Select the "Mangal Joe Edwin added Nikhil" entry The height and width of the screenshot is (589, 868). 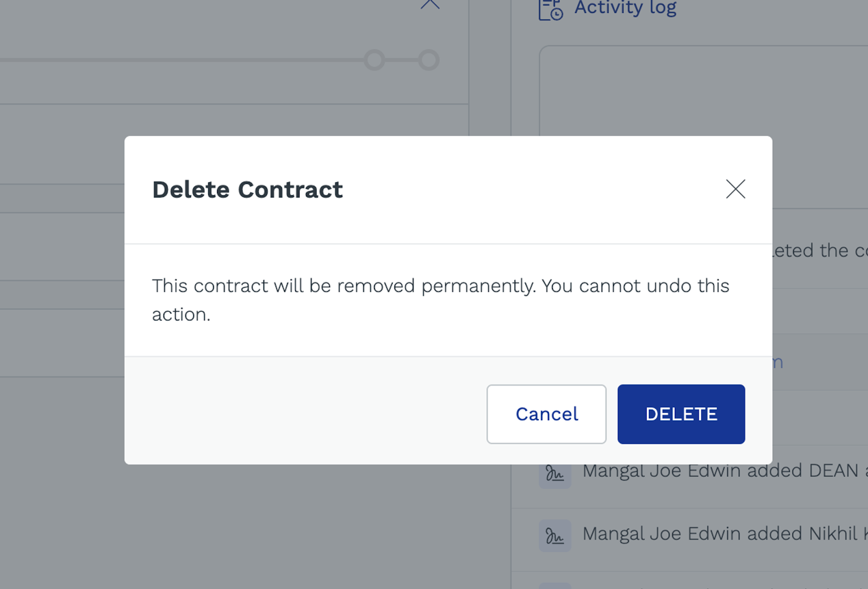tap(722, 534)
